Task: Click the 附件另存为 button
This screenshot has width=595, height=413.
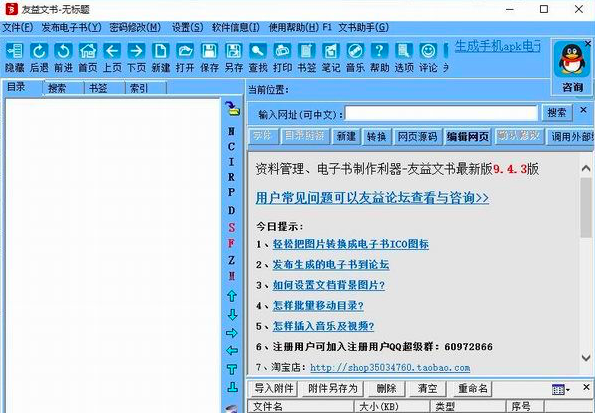Action: [x=333, y=388]
